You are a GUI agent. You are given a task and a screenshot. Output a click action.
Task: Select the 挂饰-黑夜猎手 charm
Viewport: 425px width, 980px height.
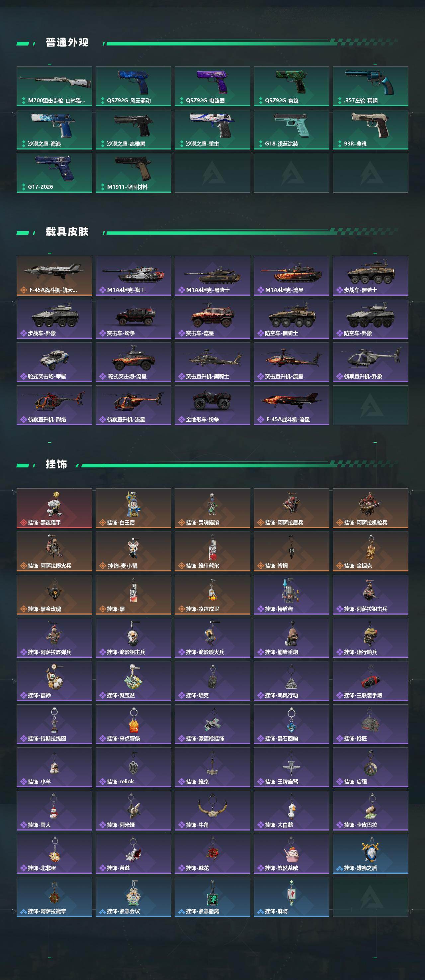(54, 508)
